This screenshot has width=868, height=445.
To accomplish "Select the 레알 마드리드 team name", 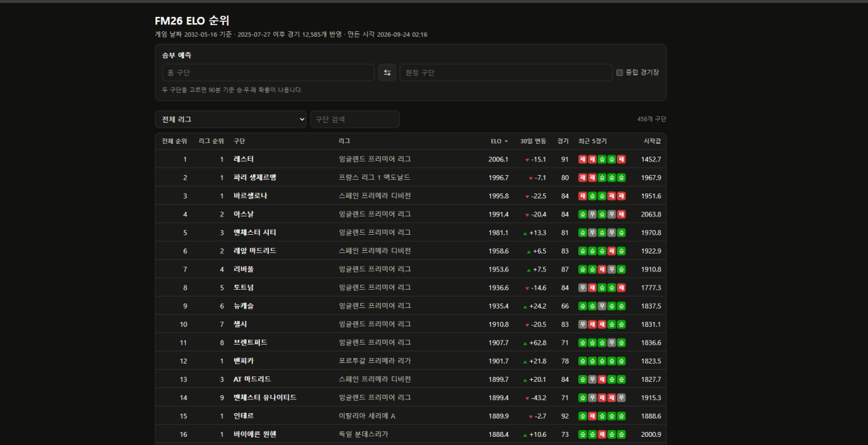I will [255, 251].
